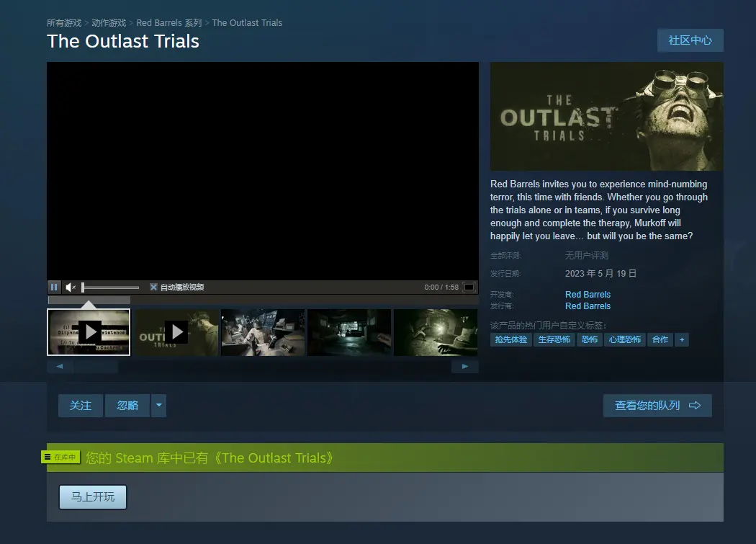Go to 所有游戏 breadcrumb
The width and height of the screenshot is (756, 544).
pos(64,22)
